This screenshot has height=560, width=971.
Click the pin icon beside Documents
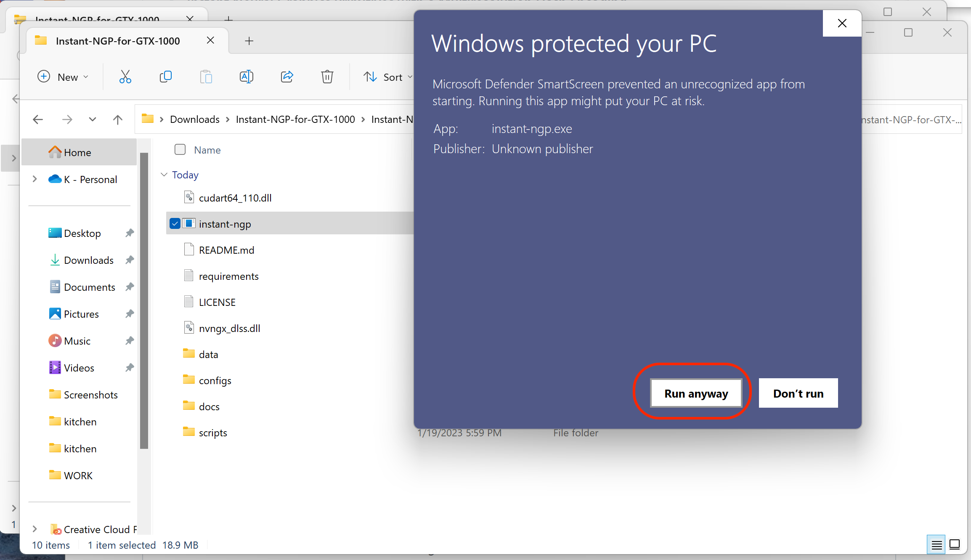pos(130,287)
